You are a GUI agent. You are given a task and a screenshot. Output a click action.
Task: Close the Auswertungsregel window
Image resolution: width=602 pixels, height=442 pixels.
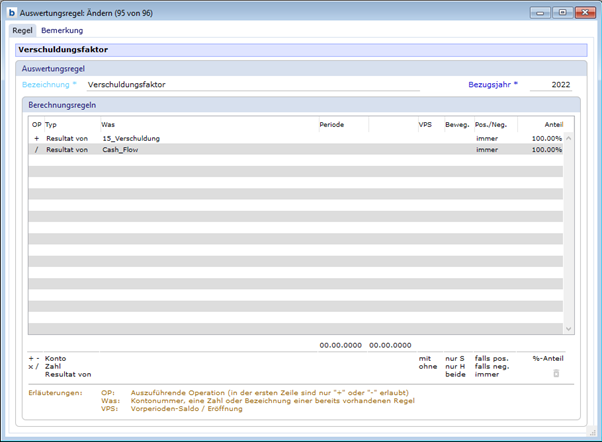click(x=584, y=12)
